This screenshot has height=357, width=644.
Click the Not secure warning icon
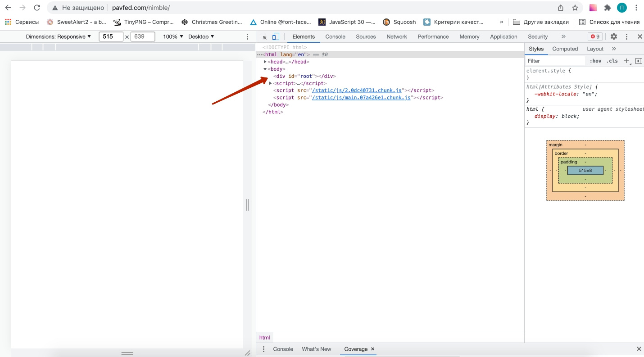(55, 8)
